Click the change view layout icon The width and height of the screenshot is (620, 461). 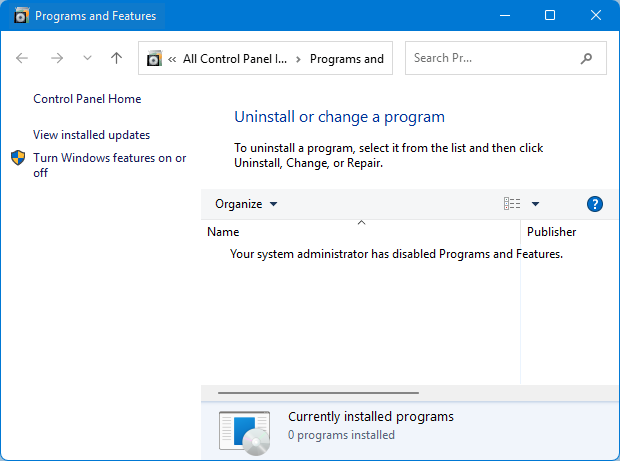(x=512, y=204)
